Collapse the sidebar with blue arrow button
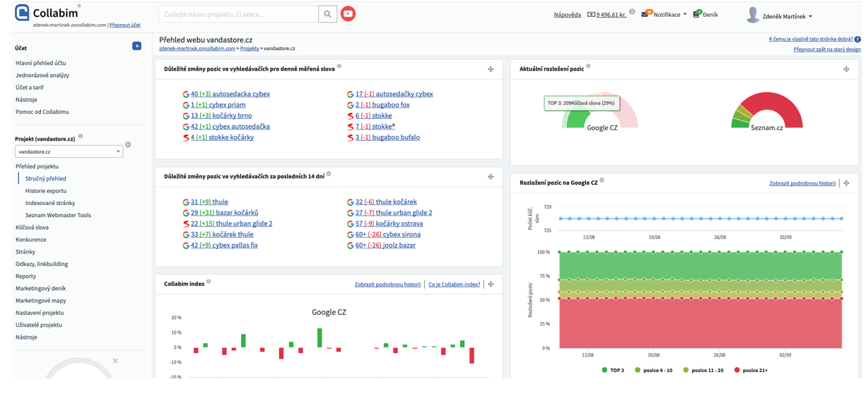 (x=136, y=46)
